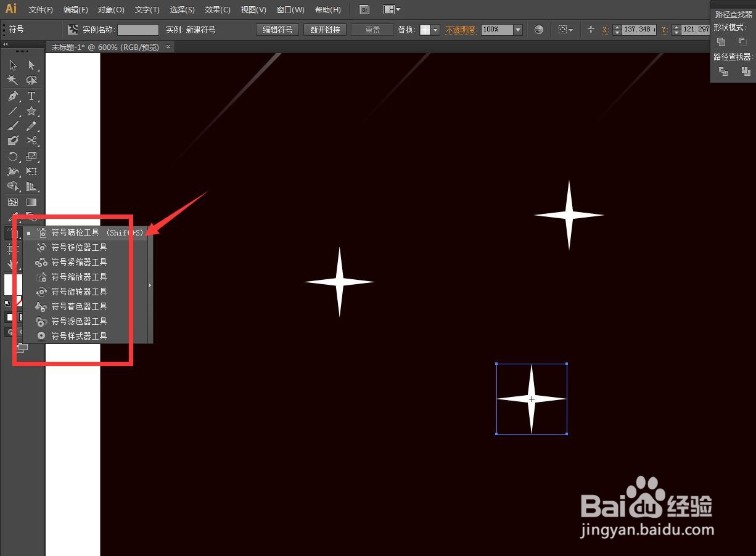Choose the Star shape tool
The width and height of the screenshot is (756, 556).
point(31,112)
